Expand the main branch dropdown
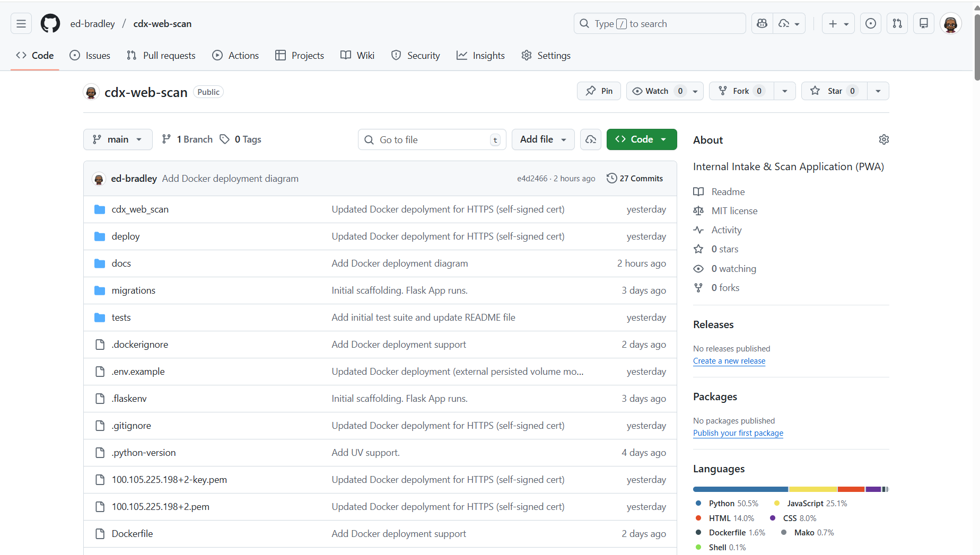980x555 pixels. point(118,139)
